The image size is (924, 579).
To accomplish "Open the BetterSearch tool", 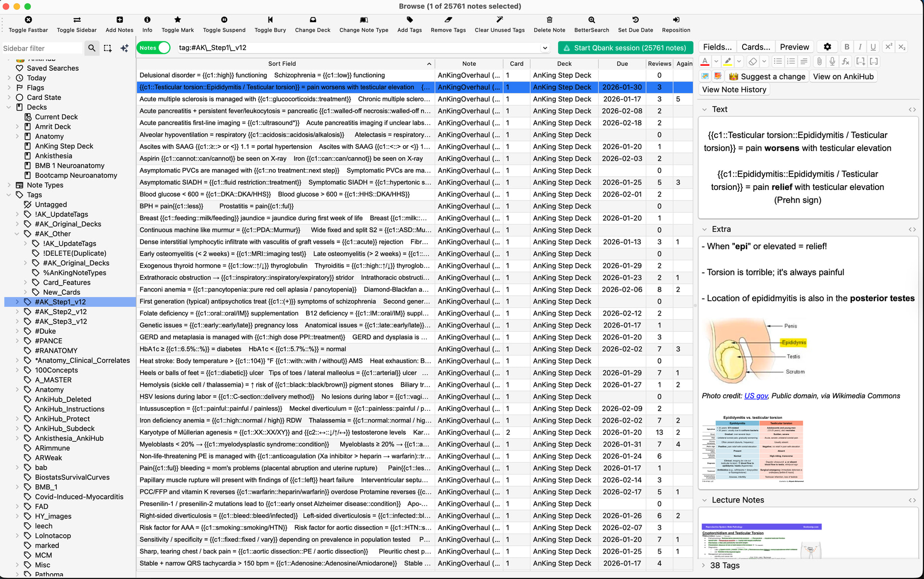I will [x=591, y=20].
